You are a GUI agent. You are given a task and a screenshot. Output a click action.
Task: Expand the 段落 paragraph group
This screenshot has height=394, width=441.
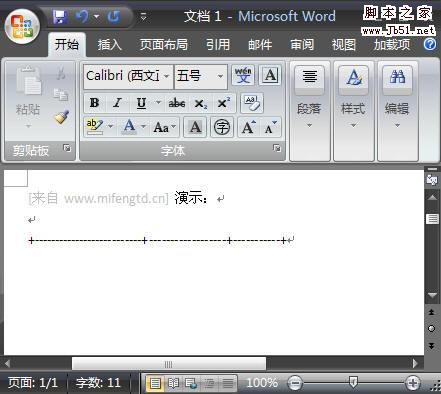point(309,110)
